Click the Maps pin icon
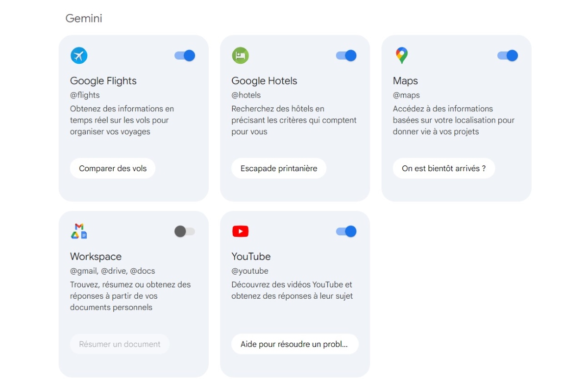This screenshot has height=383, width=588. [401, 55]
